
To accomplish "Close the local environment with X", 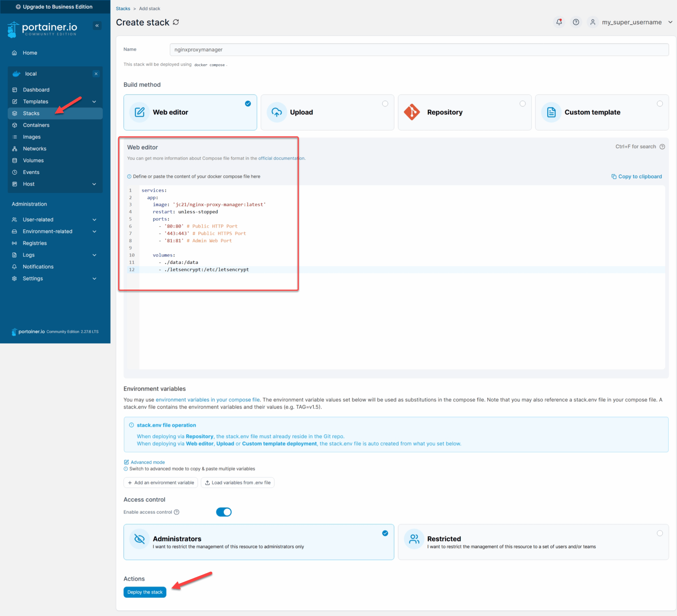I will (96, 74).
